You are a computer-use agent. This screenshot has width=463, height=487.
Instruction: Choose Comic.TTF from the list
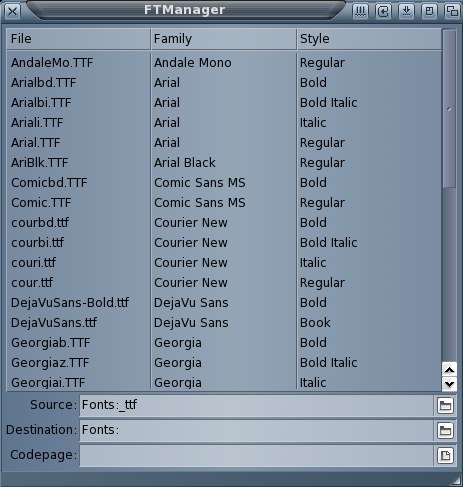[x=41, y=203]
